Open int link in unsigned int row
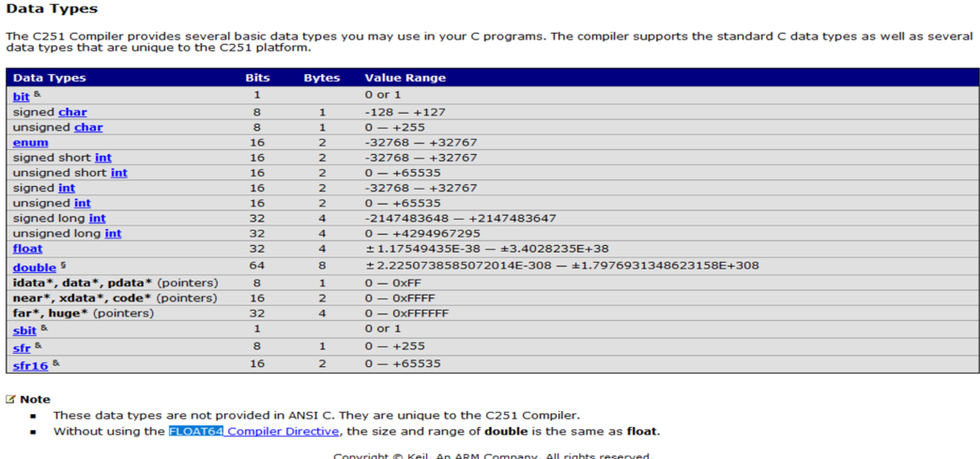The width and height of the screenshot is (980, 459). tap(83, 204)
